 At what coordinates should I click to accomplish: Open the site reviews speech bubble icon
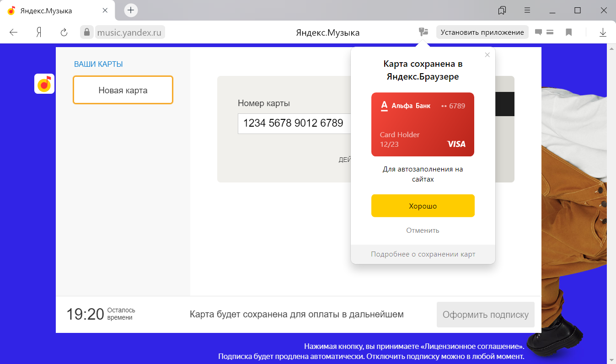[x=539, y=32]
